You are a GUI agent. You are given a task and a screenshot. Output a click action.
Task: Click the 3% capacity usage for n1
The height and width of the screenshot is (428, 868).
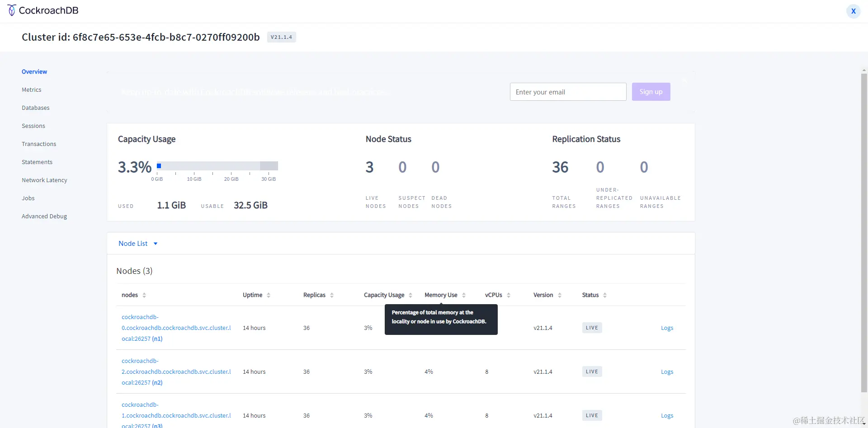click(368, 328)
